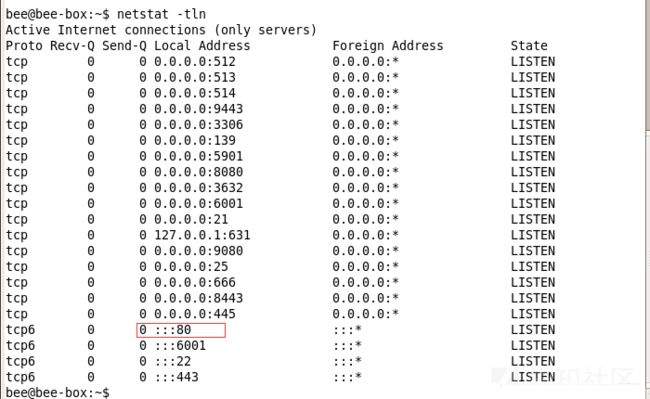Click the Proto column header
The image size is (650, 399).
pos(24,46)
